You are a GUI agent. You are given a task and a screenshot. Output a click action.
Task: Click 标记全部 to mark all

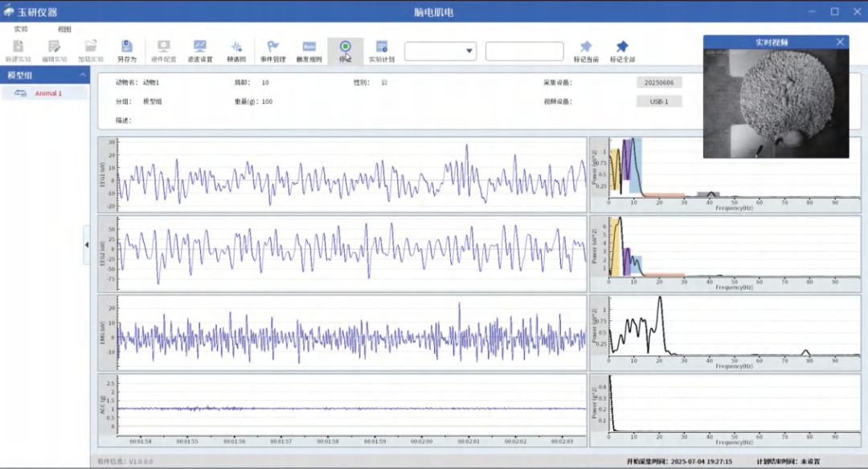tap(622, 51)
